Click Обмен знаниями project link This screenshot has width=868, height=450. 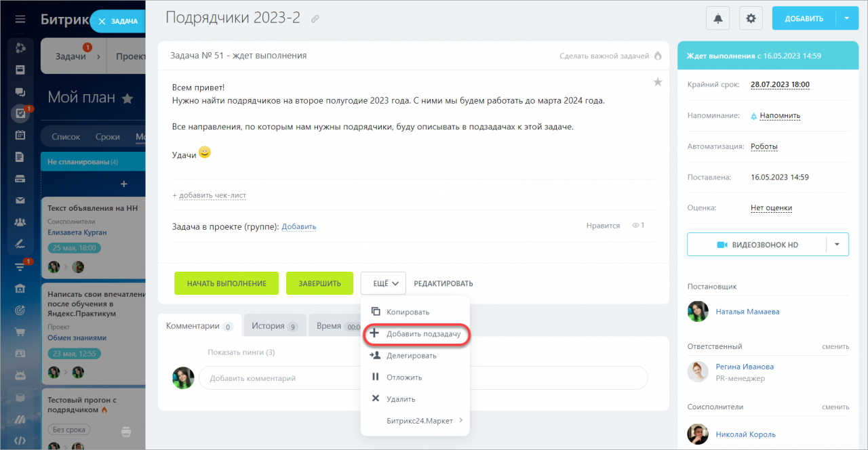tap(77, 337)
